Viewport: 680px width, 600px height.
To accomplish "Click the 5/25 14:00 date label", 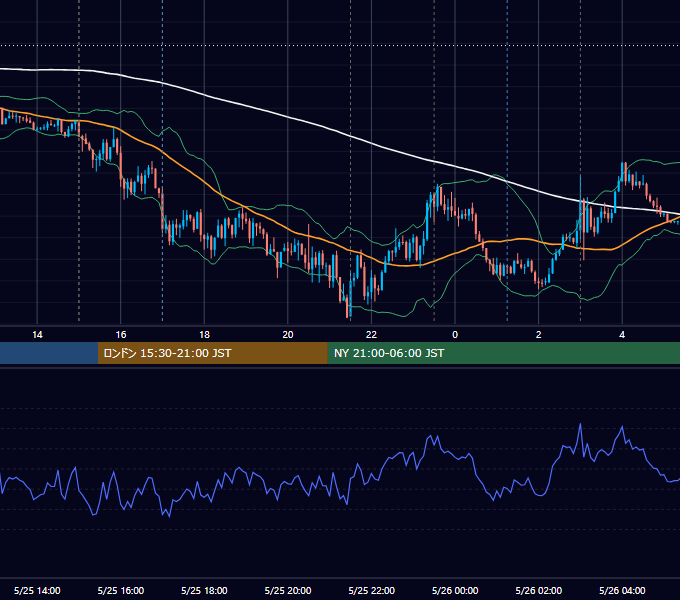I will click(37, 590).
